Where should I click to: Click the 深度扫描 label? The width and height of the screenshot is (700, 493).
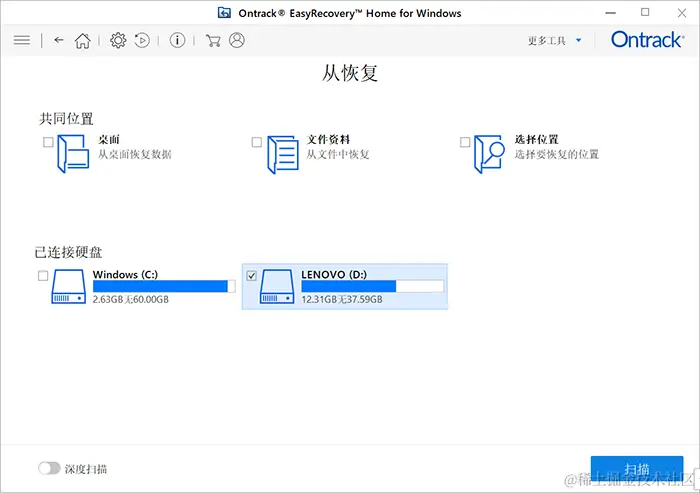coord(86,469)
